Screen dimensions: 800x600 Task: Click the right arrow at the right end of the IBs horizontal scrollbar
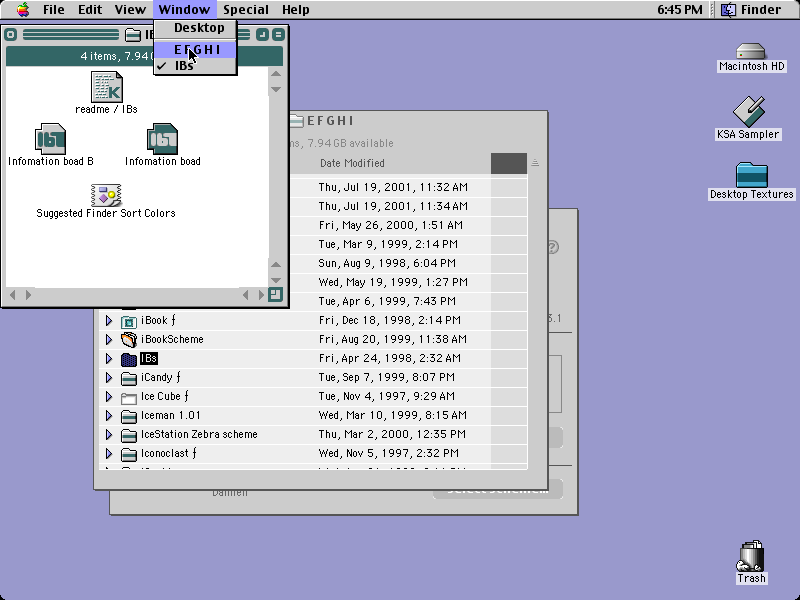click(x=261, y=295)
